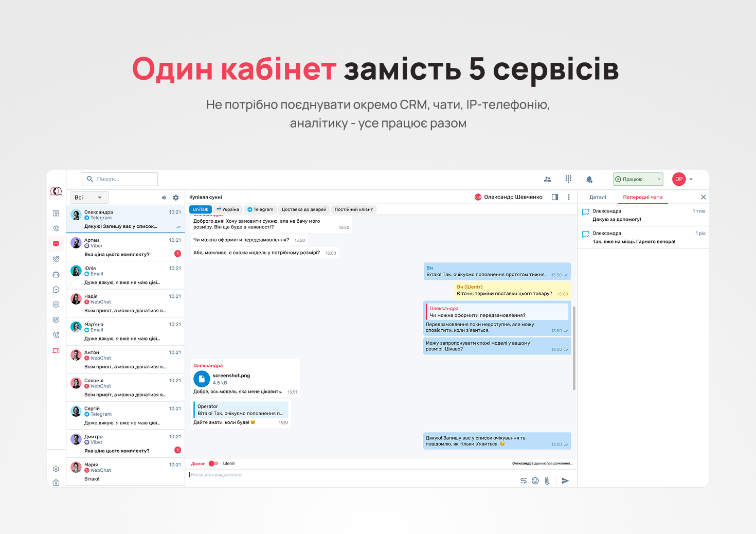Click the Олександр Шевченко contact name
This screenshot has height=534, width=756.
click(x=513, y=197)
